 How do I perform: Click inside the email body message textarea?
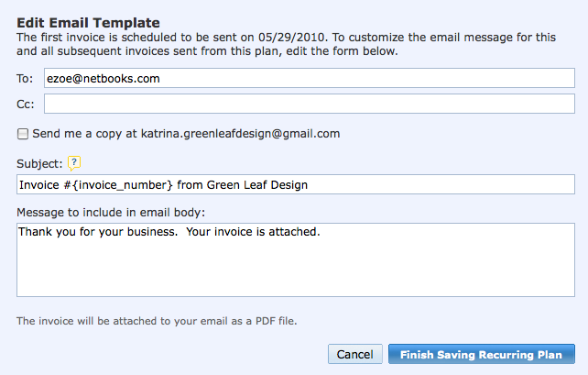pos(296,259)
